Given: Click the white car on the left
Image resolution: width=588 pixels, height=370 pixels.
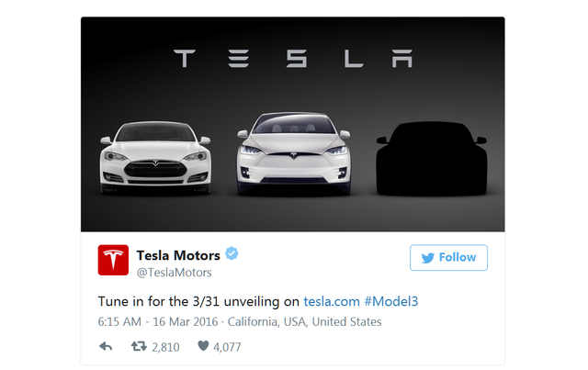Looking at the screenshot, I should point(154,160).
